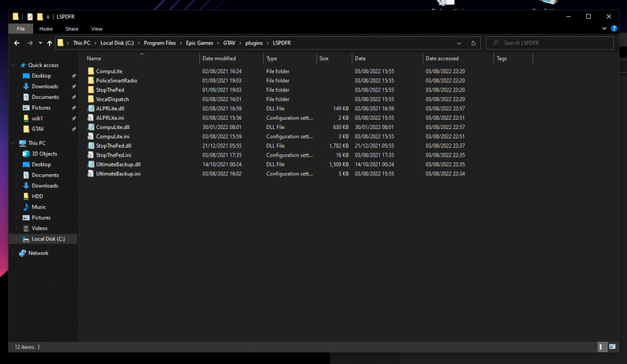Image resolution: width=627 pixels, height=364 pixels.
Task: Click the Forward navigation arrow
Action: click(30, 43)
